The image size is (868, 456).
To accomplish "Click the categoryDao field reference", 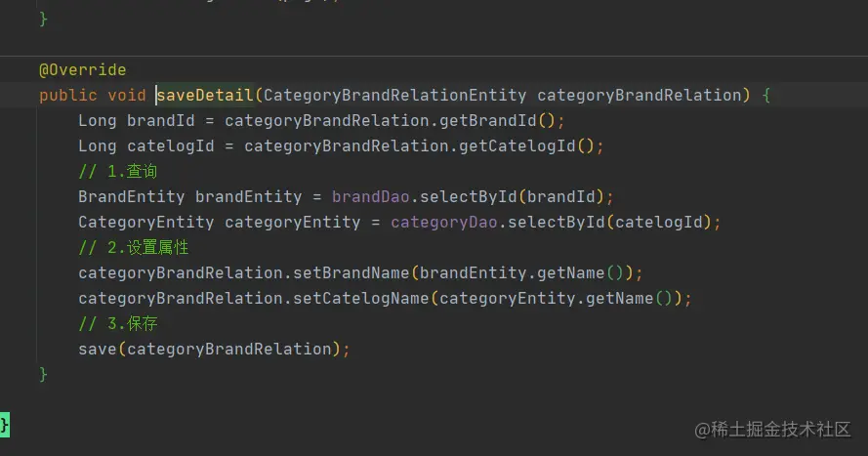I will 444,222.
